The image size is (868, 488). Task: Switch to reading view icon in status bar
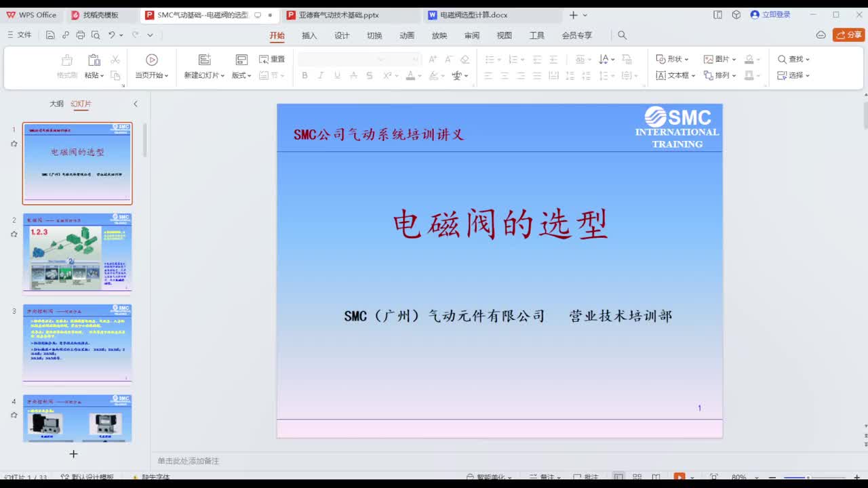[x=656, y=477]
